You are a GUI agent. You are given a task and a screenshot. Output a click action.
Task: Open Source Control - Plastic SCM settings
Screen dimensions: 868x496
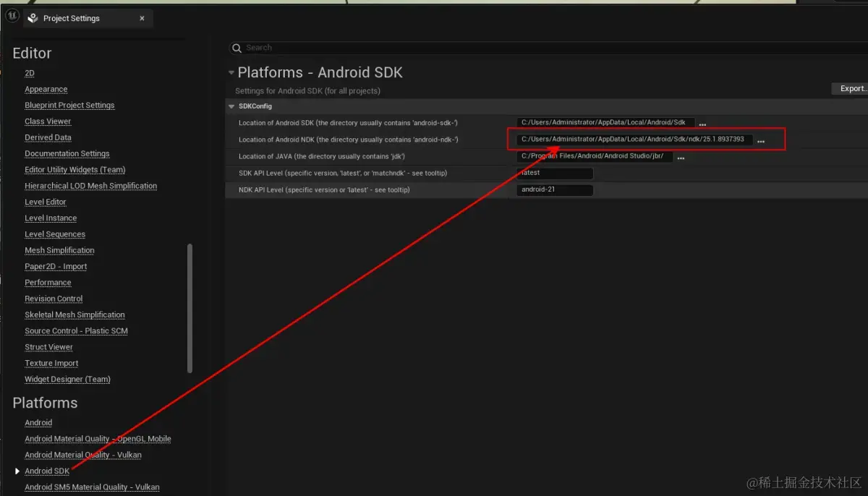[76, 331]
